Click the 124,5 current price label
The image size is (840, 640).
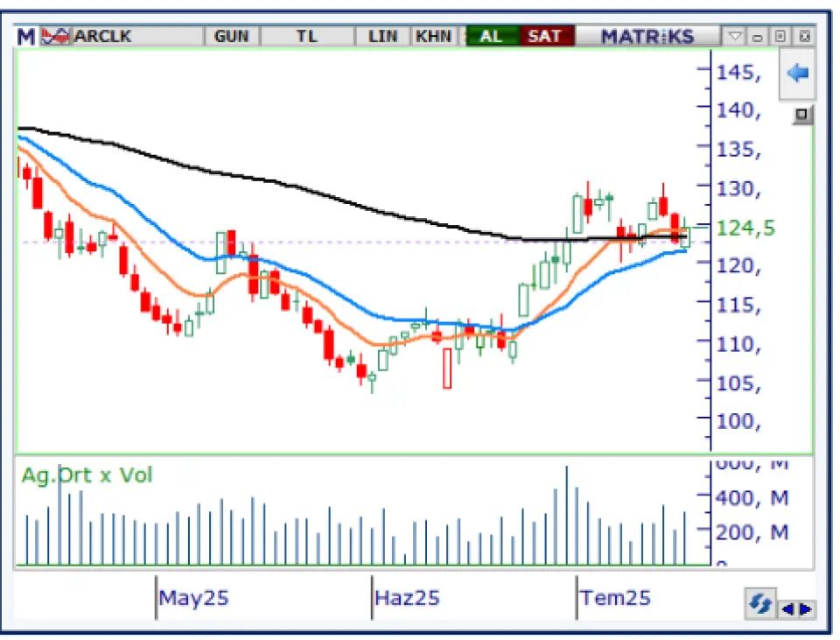(745, 229)
